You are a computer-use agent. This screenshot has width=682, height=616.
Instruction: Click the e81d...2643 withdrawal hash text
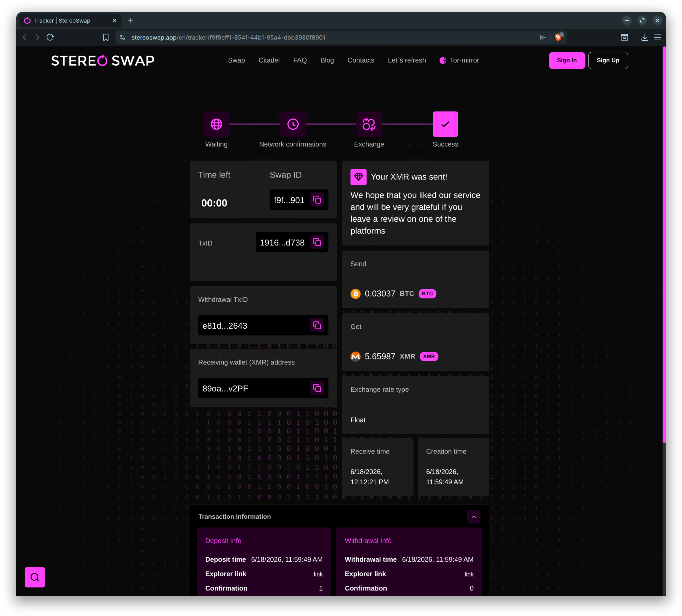(x=225, y=326)
